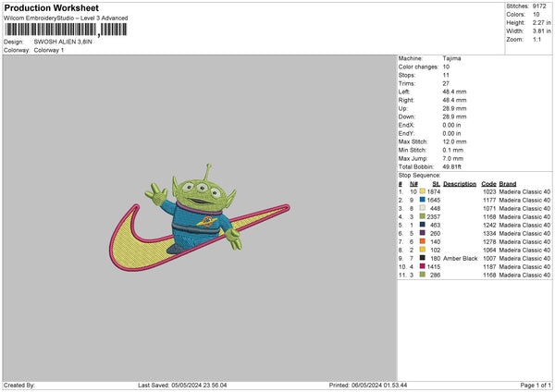Select the Brand column header

(x=508, y=184)
